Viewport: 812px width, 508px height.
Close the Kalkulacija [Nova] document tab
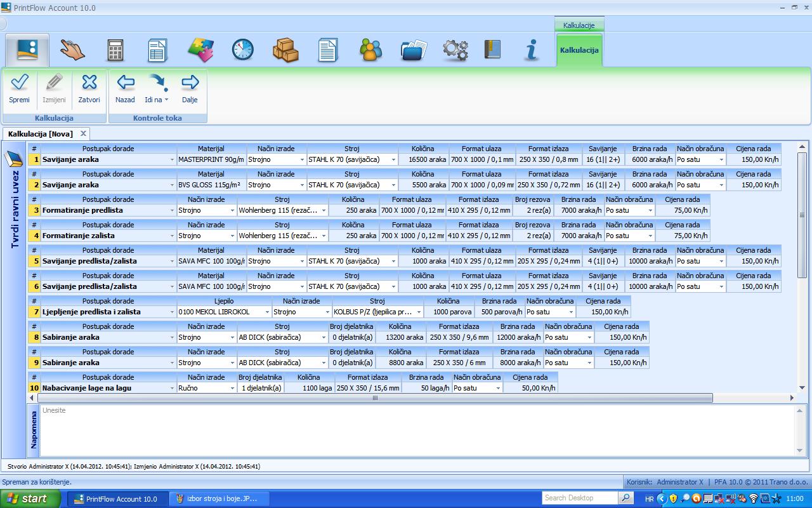tap(83, 133)
